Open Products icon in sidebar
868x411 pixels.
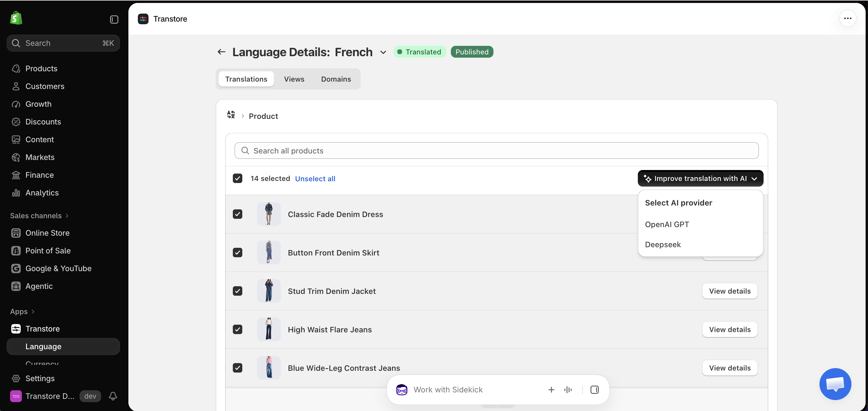point(16,68)
